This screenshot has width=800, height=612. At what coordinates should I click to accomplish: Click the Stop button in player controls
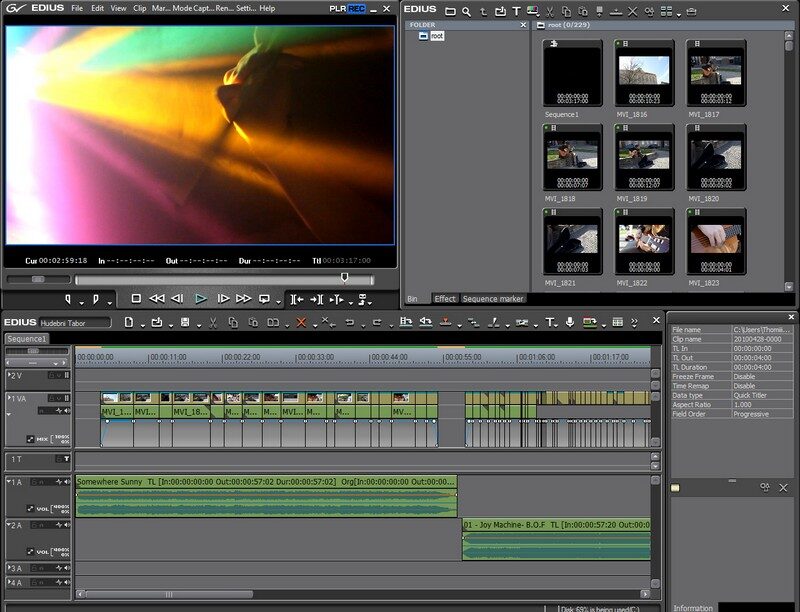point(136,298)
